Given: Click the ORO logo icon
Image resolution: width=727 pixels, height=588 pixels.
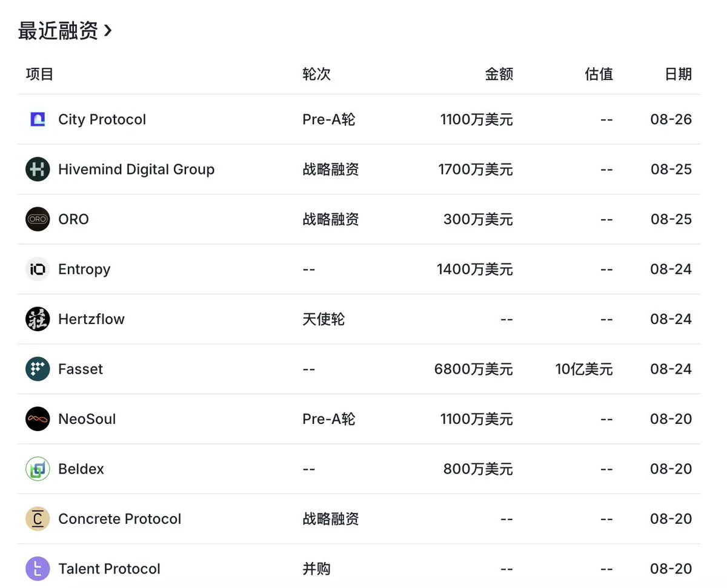Looking at the screenshot, I should click(x=38, y=219).
